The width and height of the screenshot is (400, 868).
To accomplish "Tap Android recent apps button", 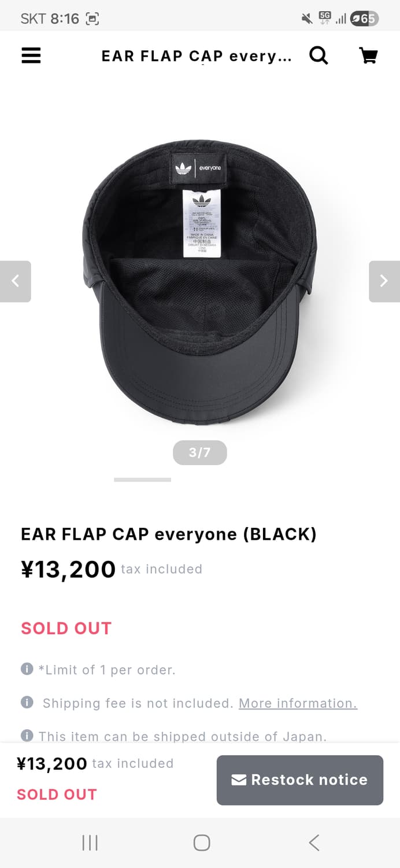I will 90,843.
